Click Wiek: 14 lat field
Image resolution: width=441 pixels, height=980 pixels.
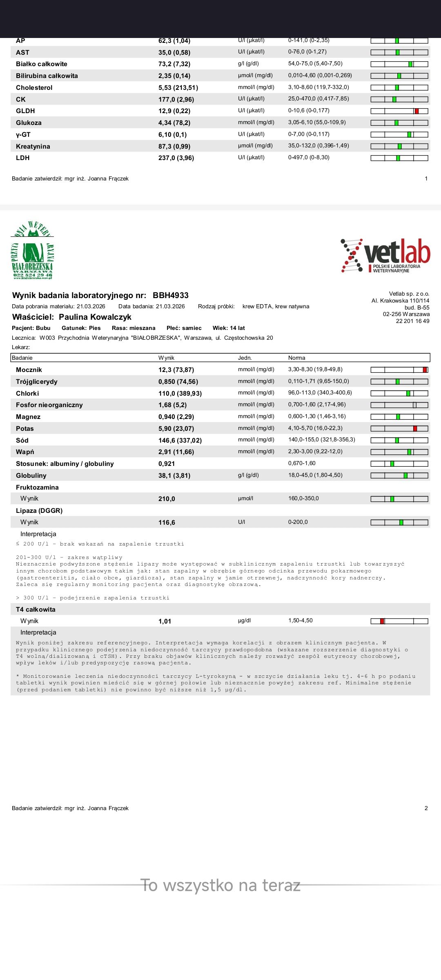coord(229,328)
